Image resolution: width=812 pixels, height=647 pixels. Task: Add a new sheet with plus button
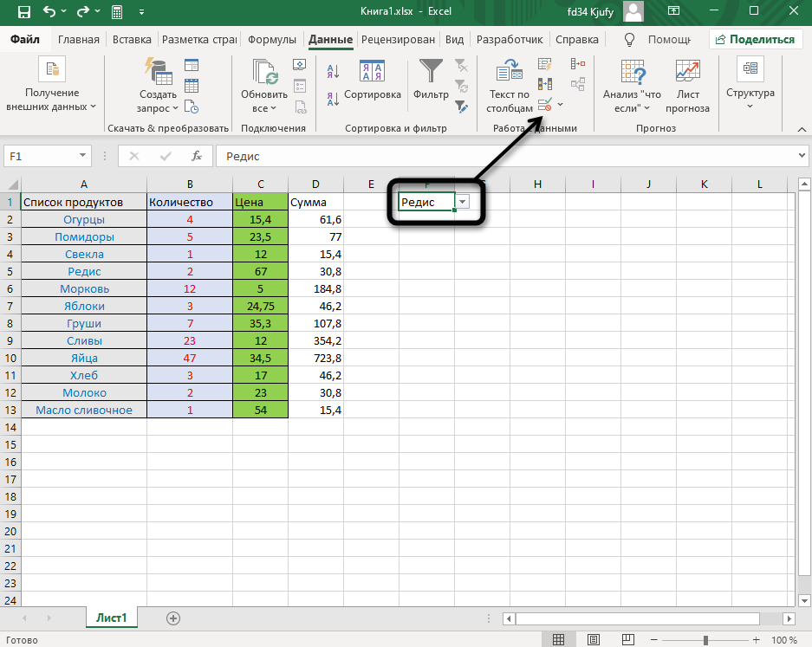[x=173, y=618]
